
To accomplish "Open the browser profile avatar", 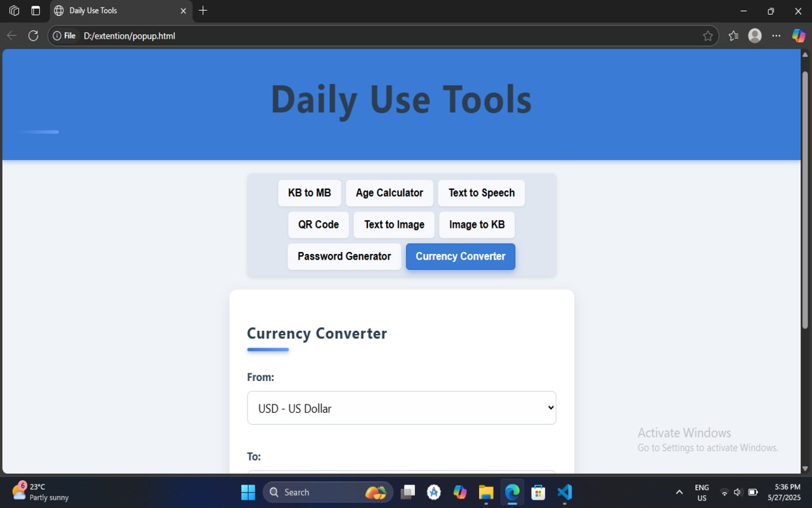I will (x=754, y=36).
